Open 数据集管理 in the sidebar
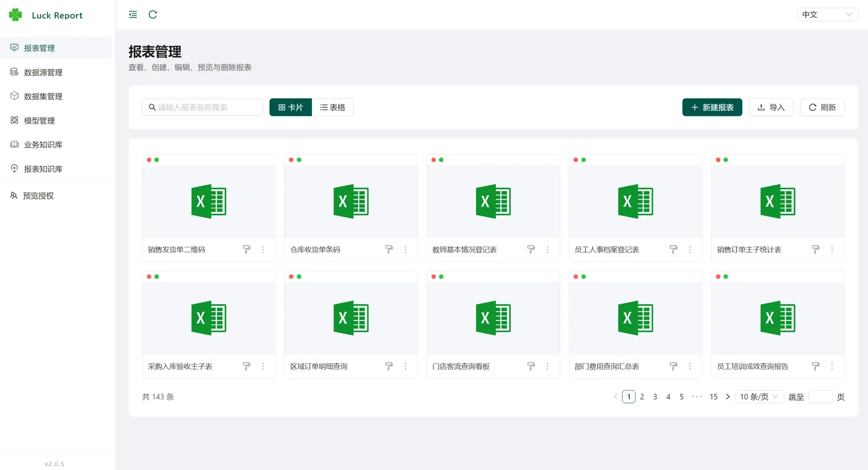Image resolution: width=868 pixels, height=470 pixels. tap(56, 96)
